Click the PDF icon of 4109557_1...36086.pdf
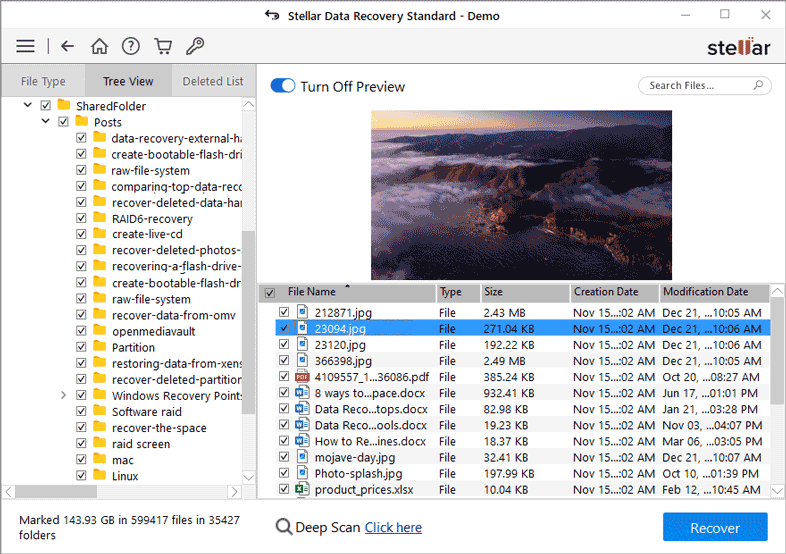Screen dimensions: 786x554 click(302, 377)
